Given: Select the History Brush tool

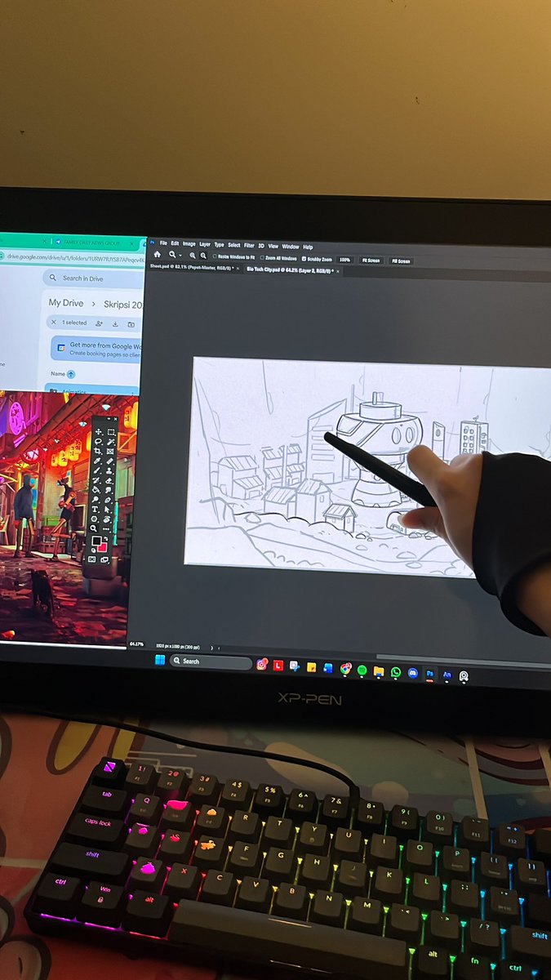Looking at the screenshot, I should click(x=96, y=480).
